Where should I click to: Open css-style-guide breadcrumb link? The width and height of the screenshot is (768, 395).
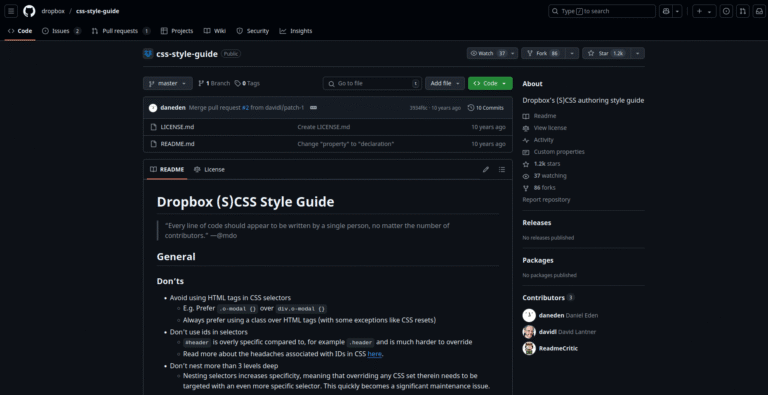tap(97, 11)
